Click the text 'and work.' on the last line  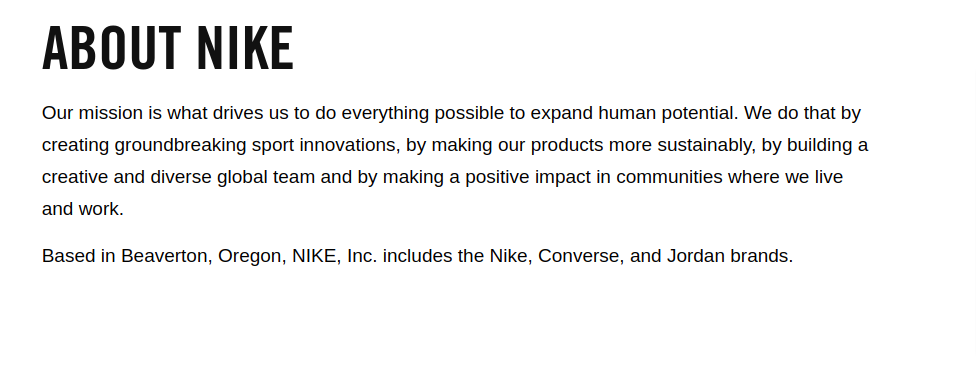[x=83, y=209]
